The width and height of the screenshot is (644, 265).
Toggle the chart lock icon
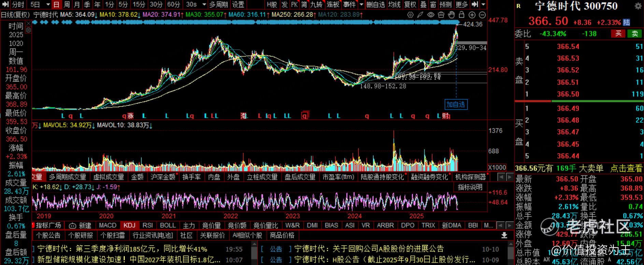pyautogui.click(x=461, y=15)
